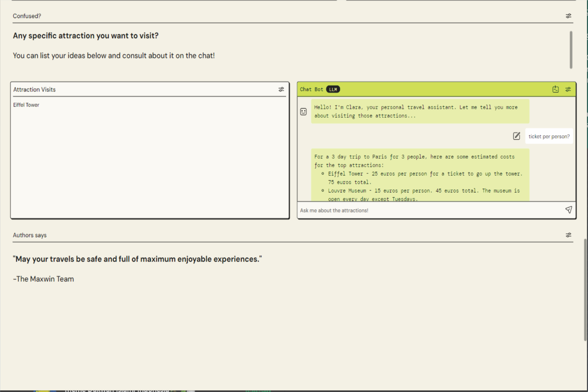The image size is (588, 392).
Task: Click the LLM badge beside Chat Bot
Action: [333, 90]
